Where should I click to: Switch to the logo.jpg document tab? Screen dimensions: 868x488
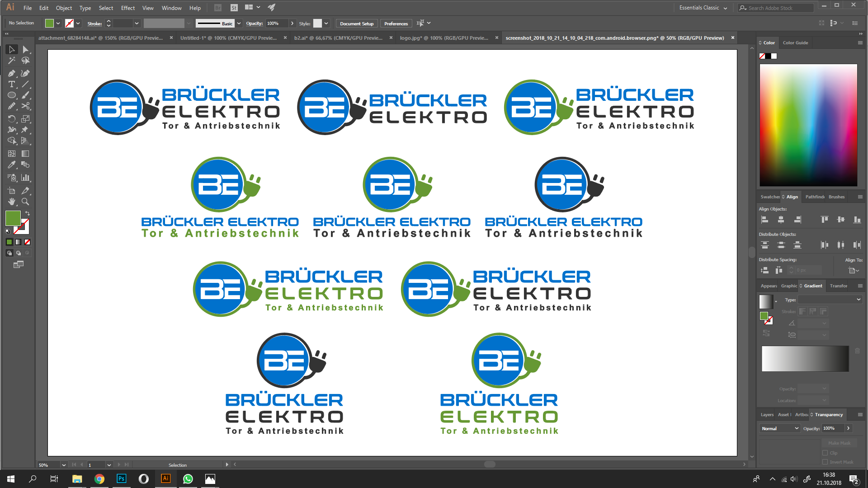(444, 38)
